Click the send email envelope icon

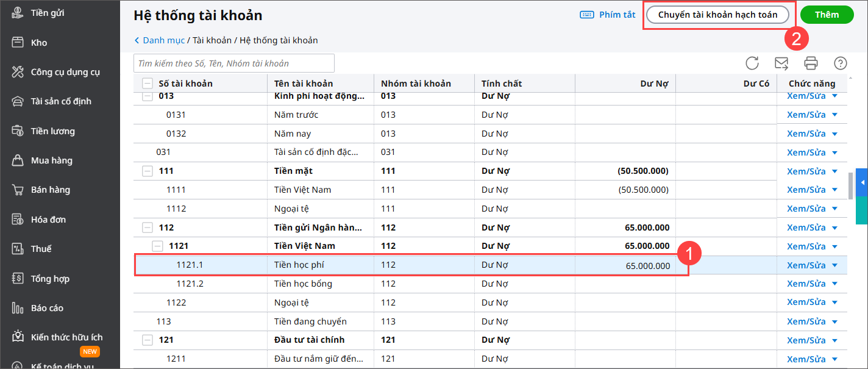(781, 63)
